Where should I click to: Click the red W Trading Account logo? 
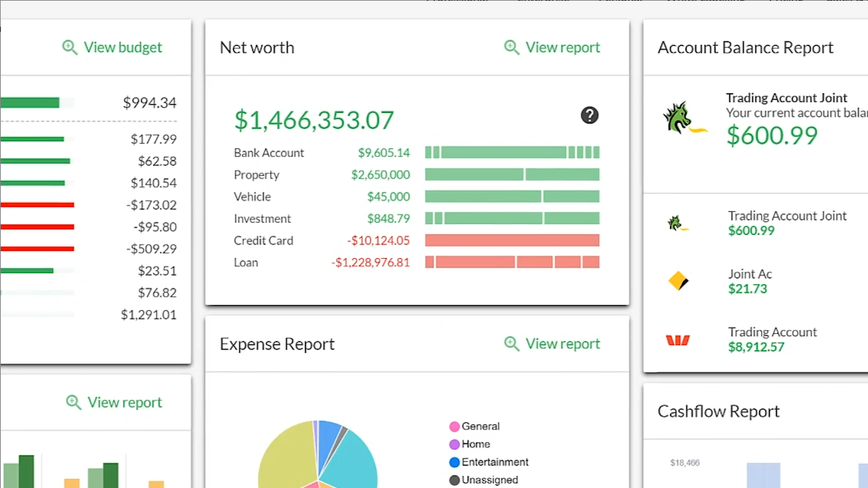tap(678, 340)
